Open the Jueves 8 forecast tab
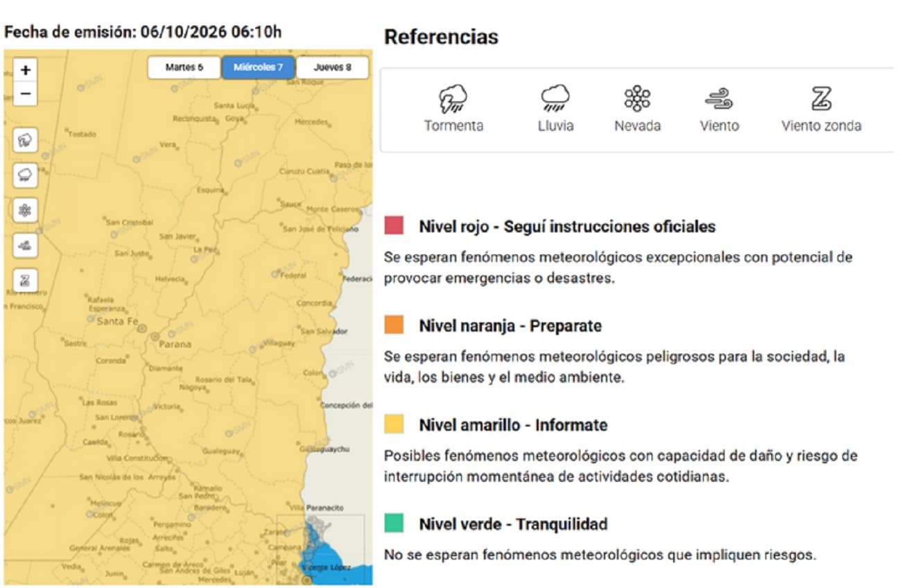Screen dimensions: 902x588 [332, 68]
